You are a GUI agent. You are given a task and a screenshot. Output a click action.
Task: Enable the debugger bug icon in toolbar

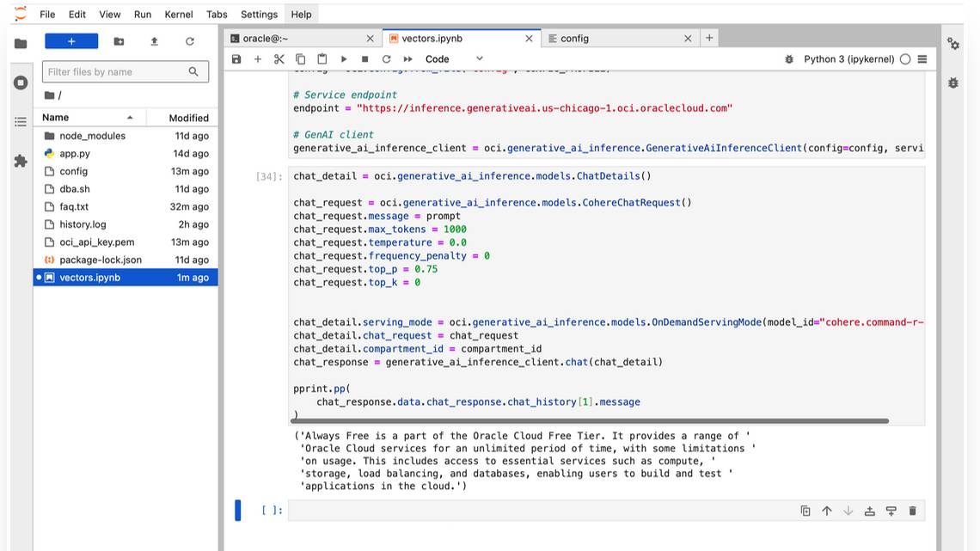(x=789, y=58)
